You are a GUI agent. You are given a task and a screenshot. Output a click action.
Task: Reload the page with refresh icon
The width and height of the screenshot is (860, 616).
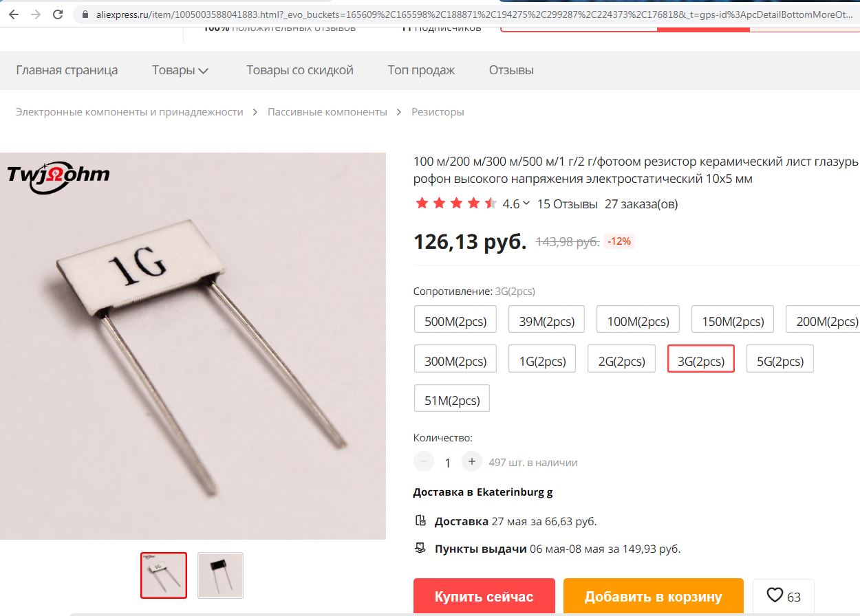[x=58, y=14]
